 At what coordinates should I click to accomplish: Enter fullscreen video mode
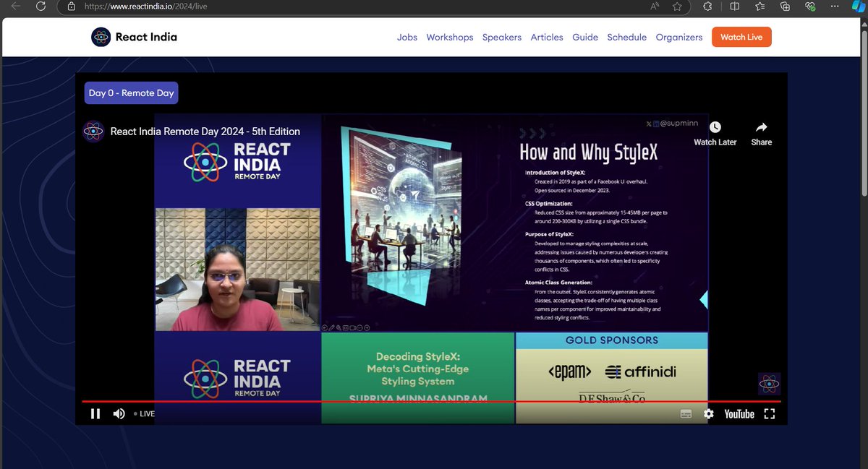(770, 414)
